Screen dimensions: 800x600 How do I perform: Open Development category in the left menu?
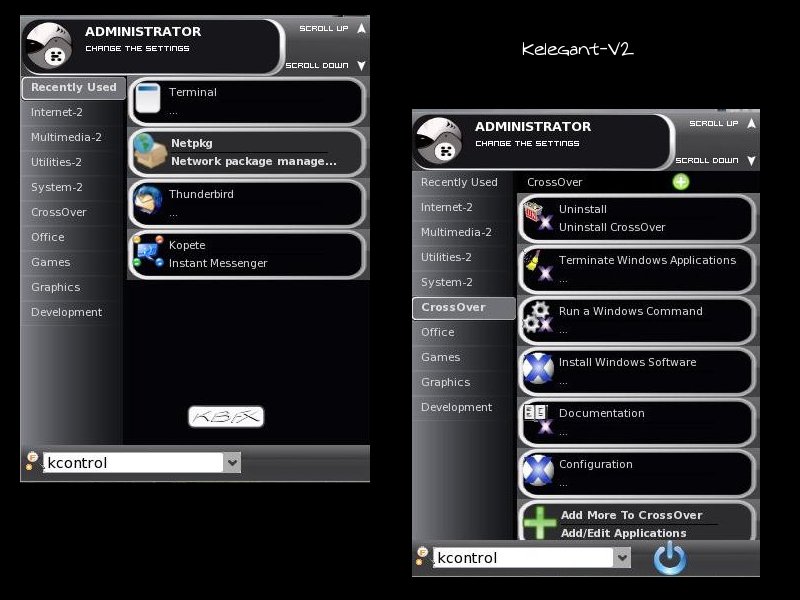click(72, 312)
